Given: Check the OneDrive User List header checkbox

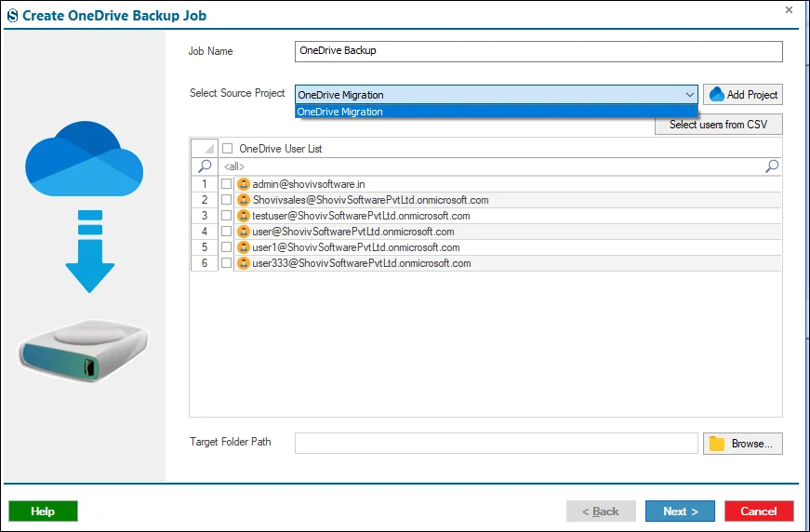Looking at the screenshot, I should click(x=227, y=149).
